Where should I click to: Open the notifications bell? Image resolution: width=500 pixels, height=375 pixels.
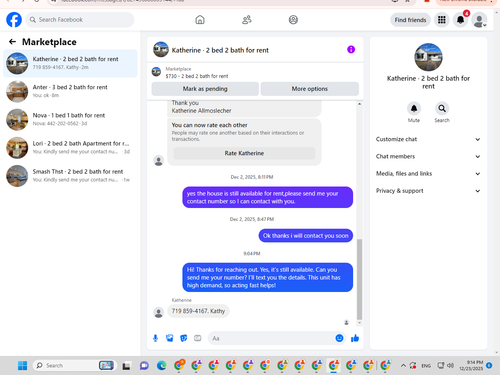click(x=461, y=20)
